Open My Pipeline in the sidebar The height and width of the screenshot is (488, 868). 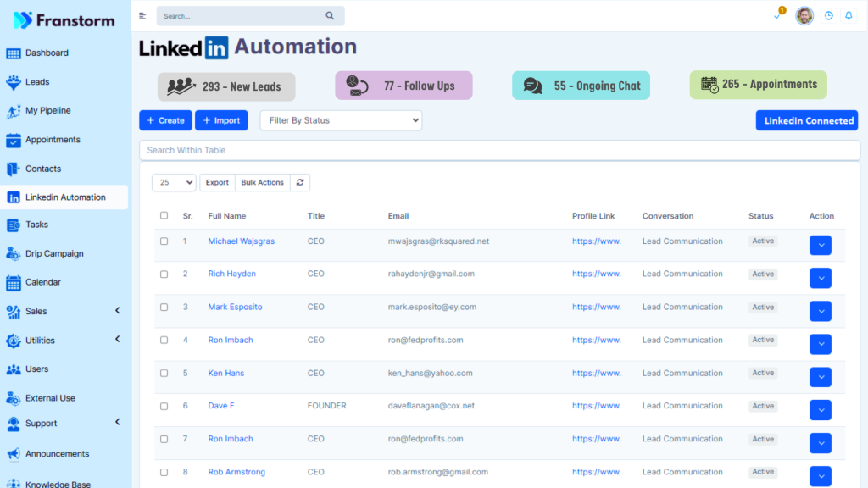(47, 110)
